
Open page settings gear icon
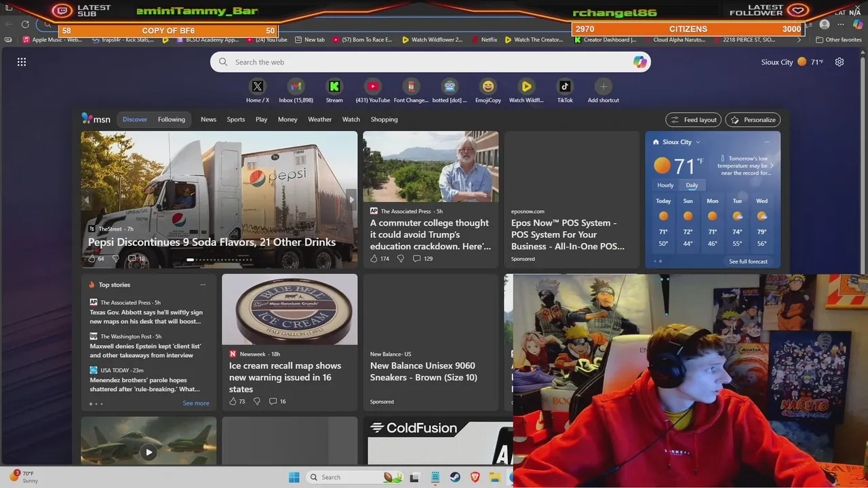coord(840,62)
